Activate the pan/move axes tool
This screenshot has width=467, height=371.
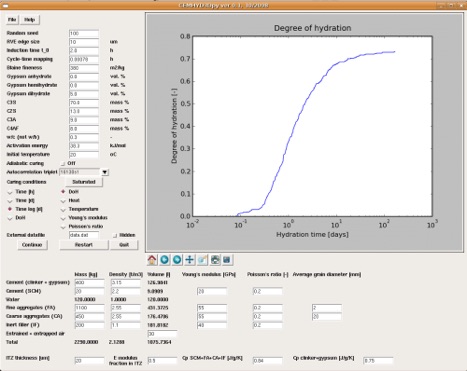pos(190,260)
